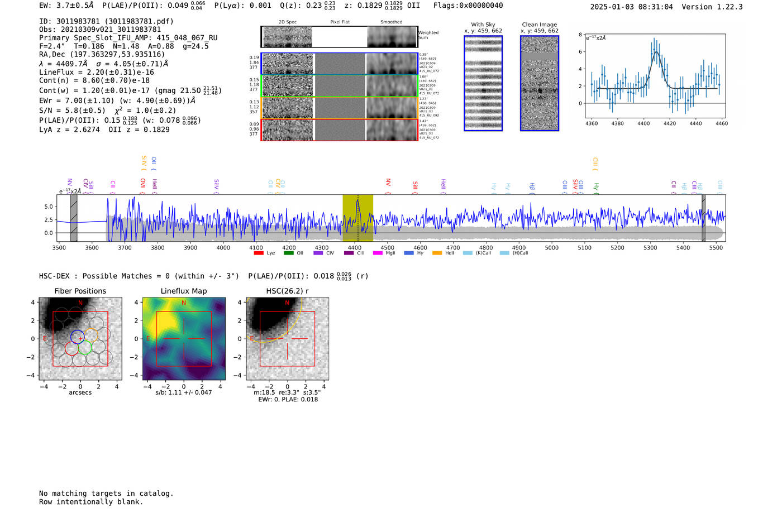Select the blue-bordered fiber spectrum row
The image size is (782, 532).
pyautogui.click(x=340, y=64)
